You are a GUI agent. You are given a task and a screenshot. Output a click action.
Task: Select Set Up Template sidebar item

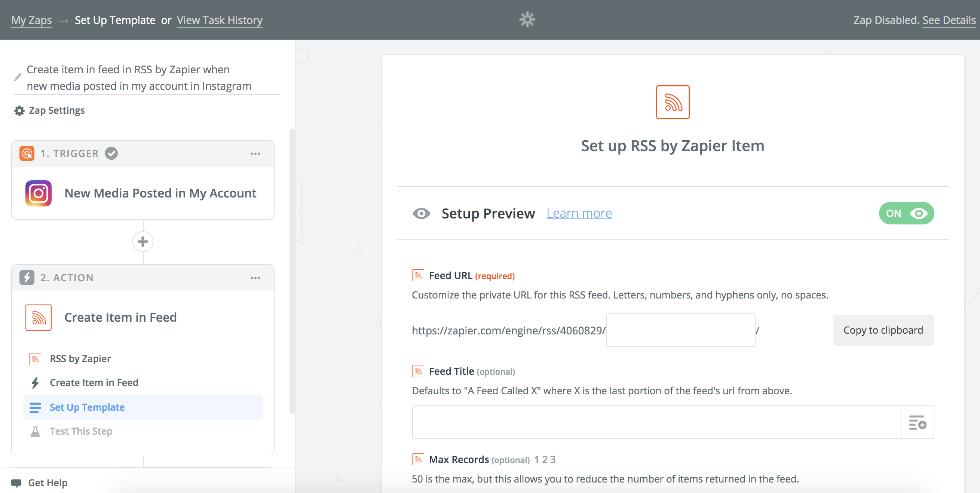coord(87,407)
